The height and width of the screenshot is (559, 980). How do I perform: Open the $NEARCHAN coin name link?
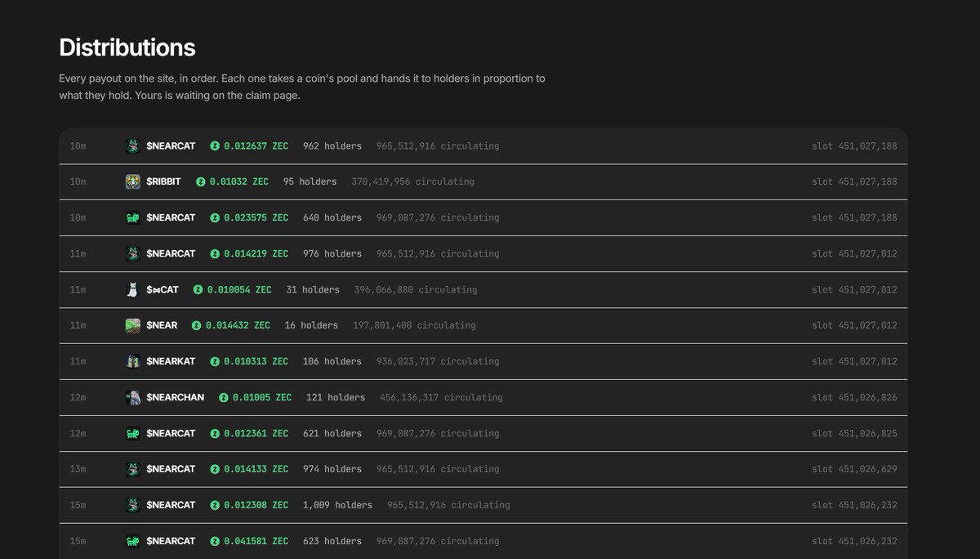[x=176, y=398]
